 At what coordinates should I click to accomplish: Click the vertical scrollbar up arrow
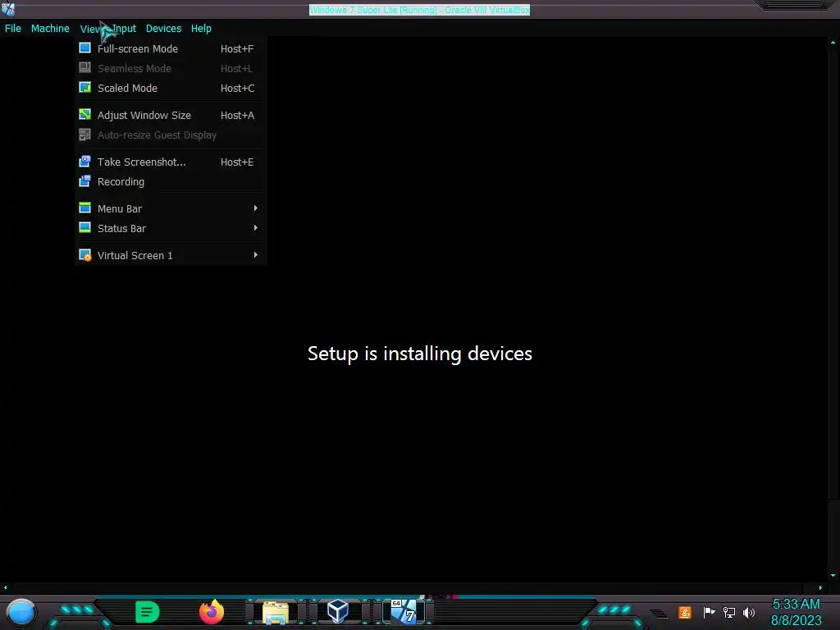click(x=833, y=43)
